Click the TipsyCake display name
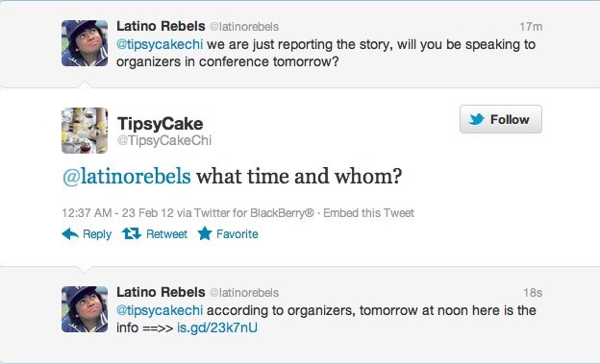 click(160, 124)
